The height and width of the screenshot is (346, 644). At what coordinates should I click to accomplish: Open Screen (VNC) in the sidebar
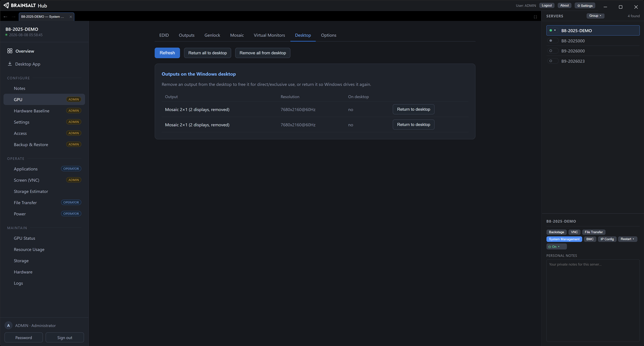click(44, 180)
